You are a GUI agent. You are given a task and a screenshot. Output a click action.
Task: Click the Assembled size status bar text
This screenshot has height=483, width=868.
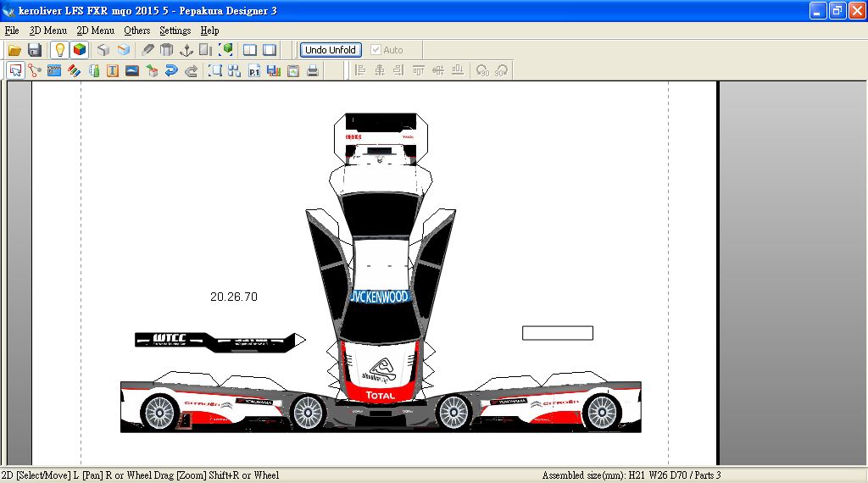(x=631, y=475)
